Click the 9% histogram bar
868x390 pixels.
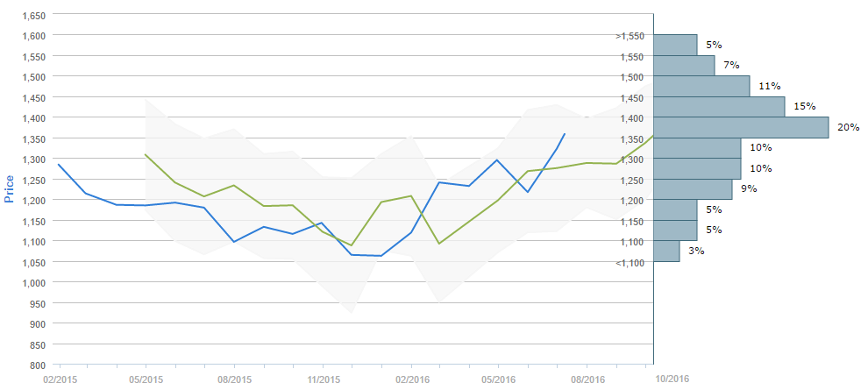tap(693, 189)
